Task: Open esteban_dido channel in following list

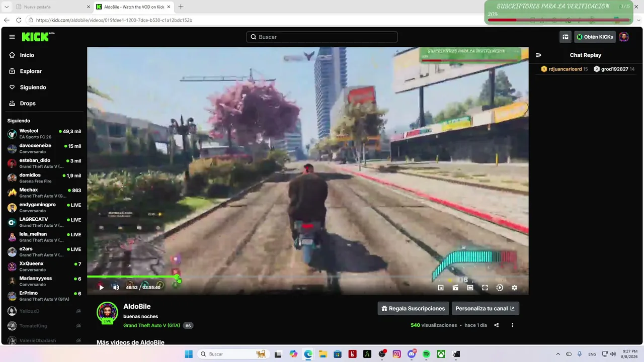Action: (44, 163)
